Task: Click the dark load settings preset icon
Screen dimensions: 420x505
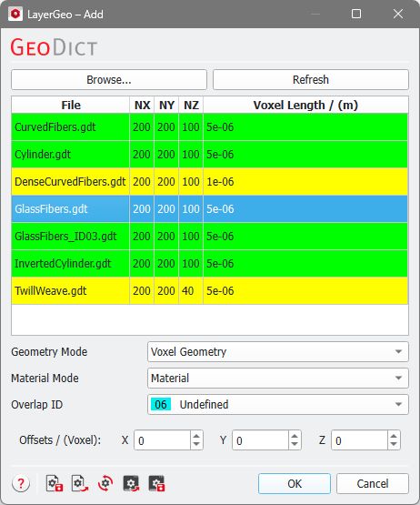Action: click(x=131, y=483)
